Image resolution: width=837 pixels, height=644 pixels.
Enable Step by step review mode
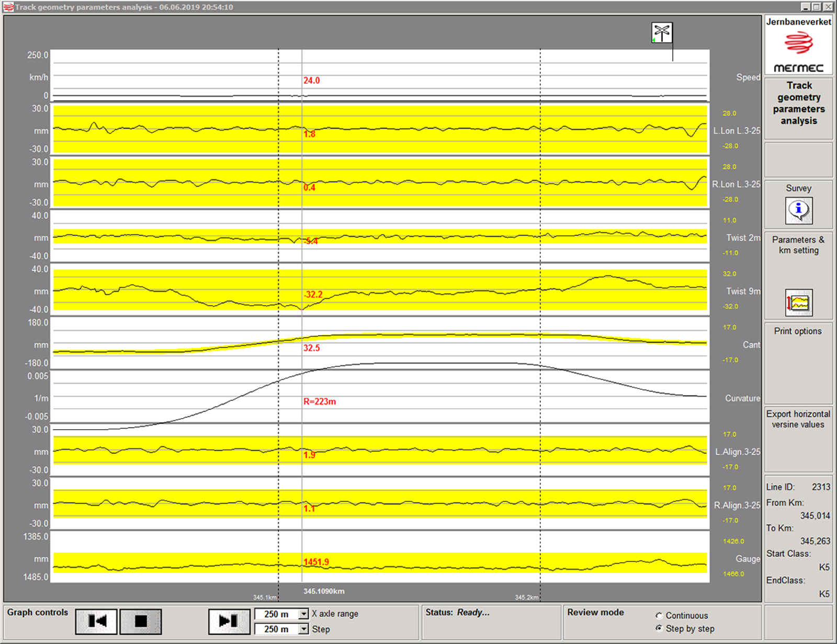(658, 629)
